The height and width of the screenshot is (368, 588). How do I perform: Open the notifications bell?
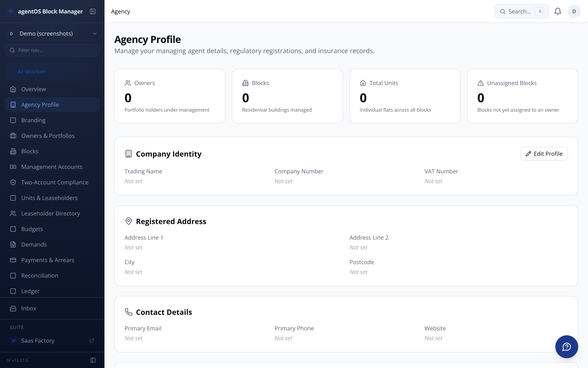click(x=558, y=11)
